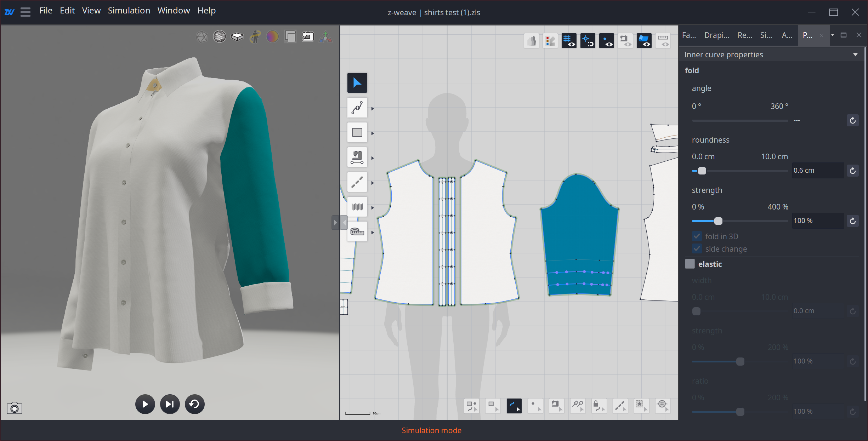Expand the curve tool flyout arrow
Image resolution: width=868 pixels, height=441 pixels.
[x=373, y=109]
